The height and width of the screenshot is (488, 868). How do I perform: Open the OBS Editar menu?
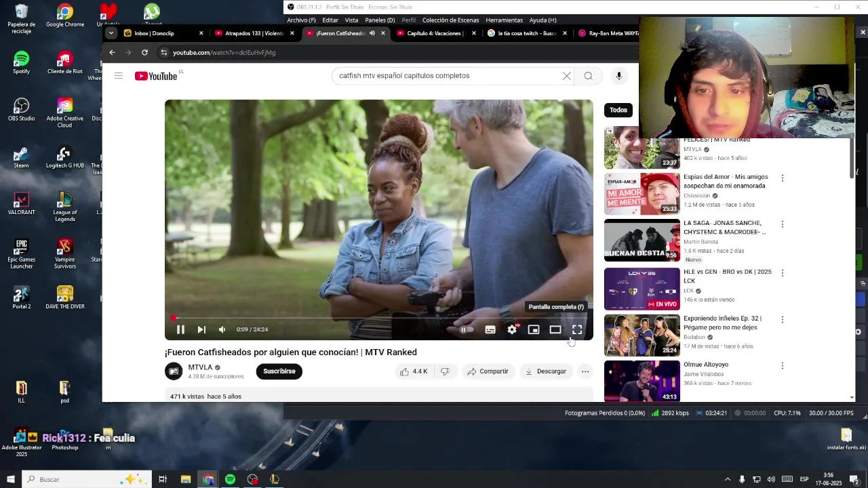pyautogui.click(x=330, y=20)
